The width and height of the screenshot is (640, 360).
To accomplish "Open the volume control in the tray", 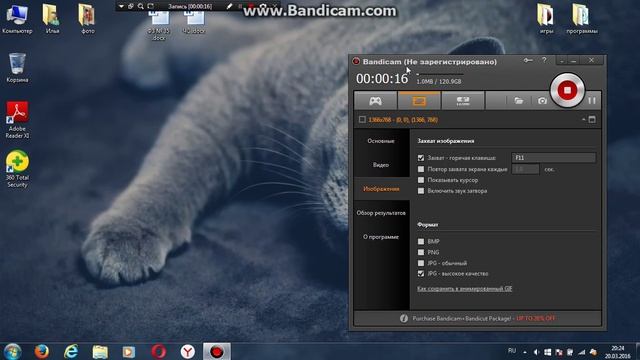I will tap(536, 352).
